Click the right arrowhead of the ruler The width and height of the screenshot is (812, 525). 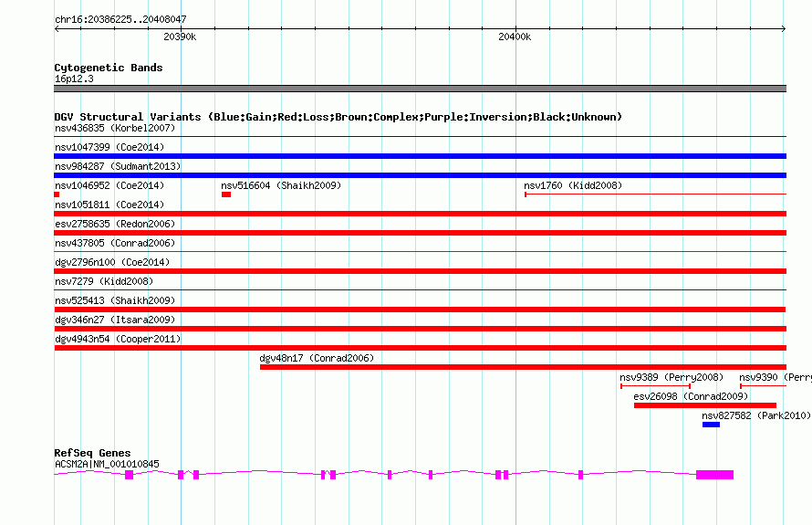[784, 28]
